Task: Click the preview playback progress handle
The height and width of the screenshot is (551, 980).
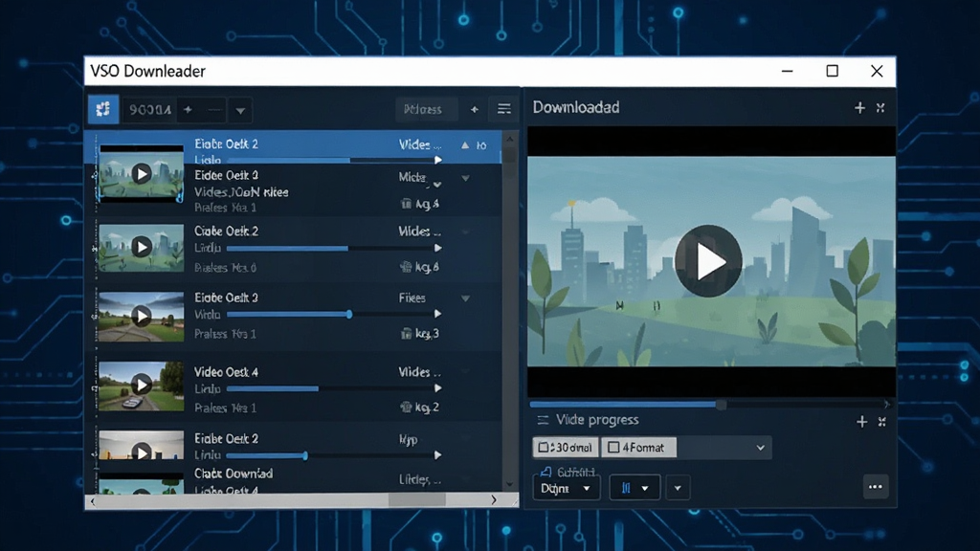Action: point(721,405)
